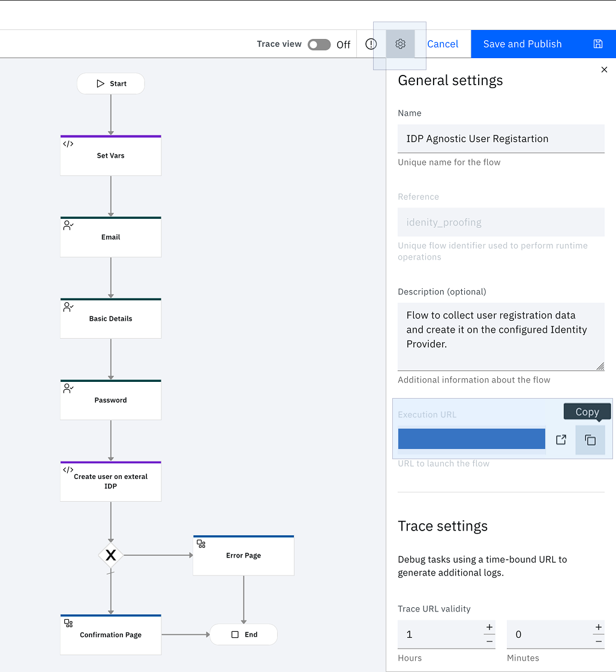The height and width of the screenshot is (672, 616).
Task: Decrease the Hours stepper value
Action: [x=489, y=641]
